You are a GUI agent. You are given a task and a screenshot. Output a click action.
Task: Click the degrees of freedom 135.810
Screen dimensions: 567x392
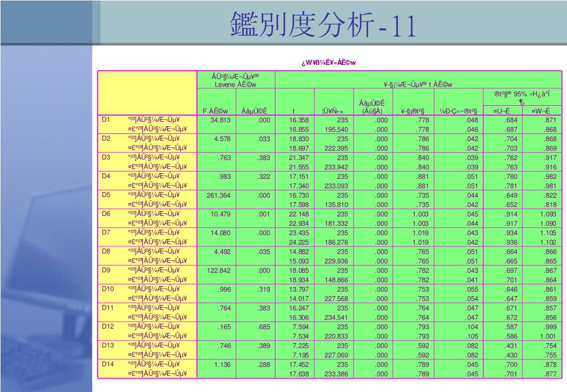[336, 204]
